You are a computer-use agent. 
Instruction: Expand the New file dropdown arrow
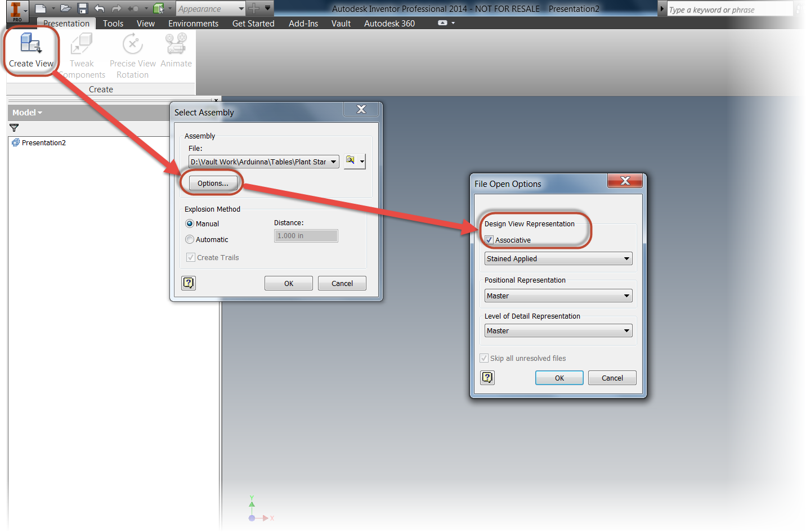[53, 8]
